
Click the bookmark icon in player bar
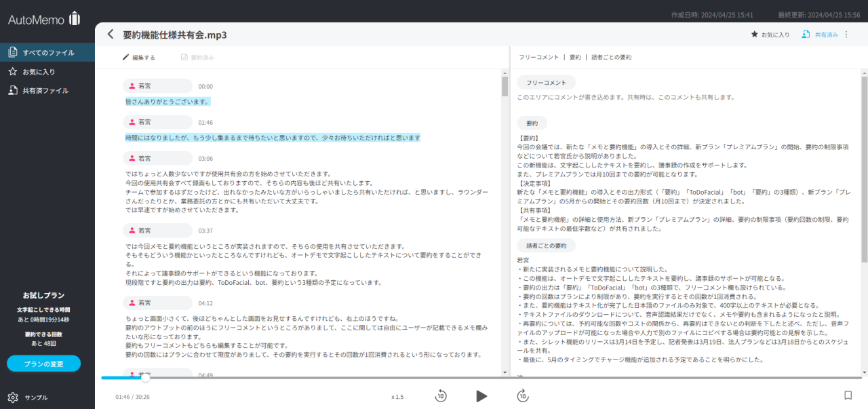[848, 395]
